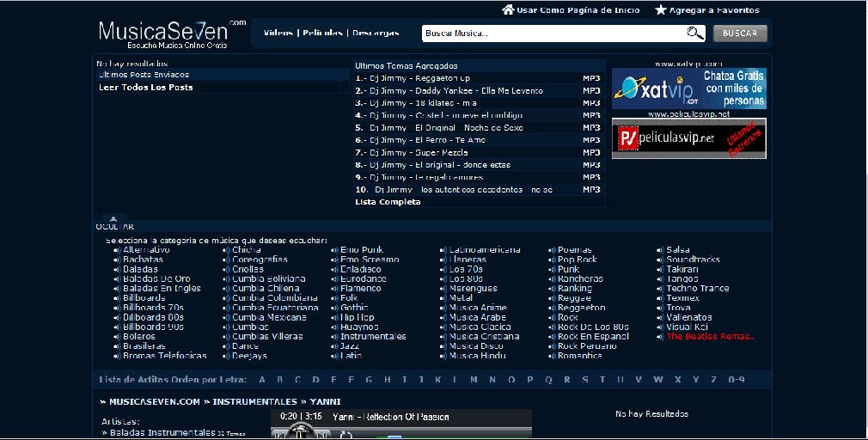Image resolution: width=868 pixels, height=440 pixels.
Task: Click speaker bullet icon next to Alternativo
Action: [117, 249]
